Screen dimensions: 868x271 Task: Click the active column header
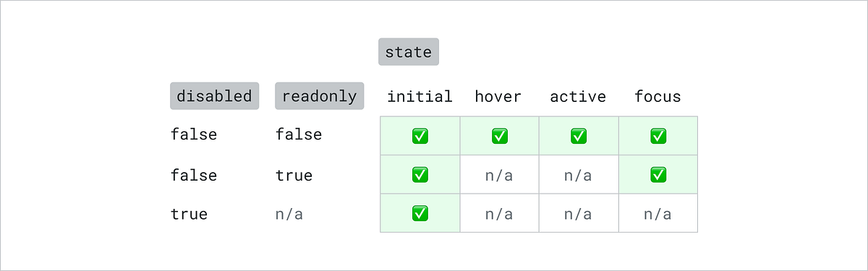point(578,96)
